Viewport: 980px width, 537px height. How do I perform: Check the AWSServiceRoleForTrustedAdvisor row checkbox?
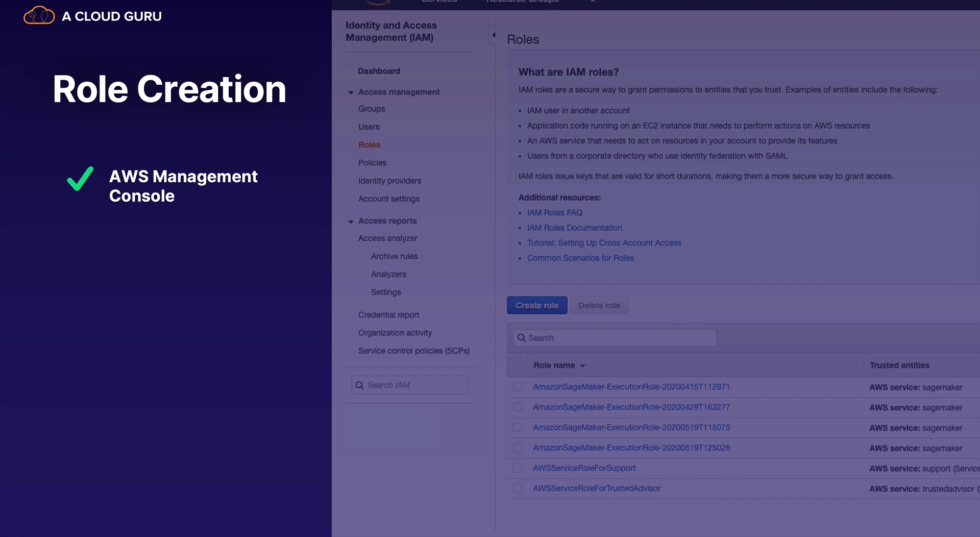tap(517, 489)
